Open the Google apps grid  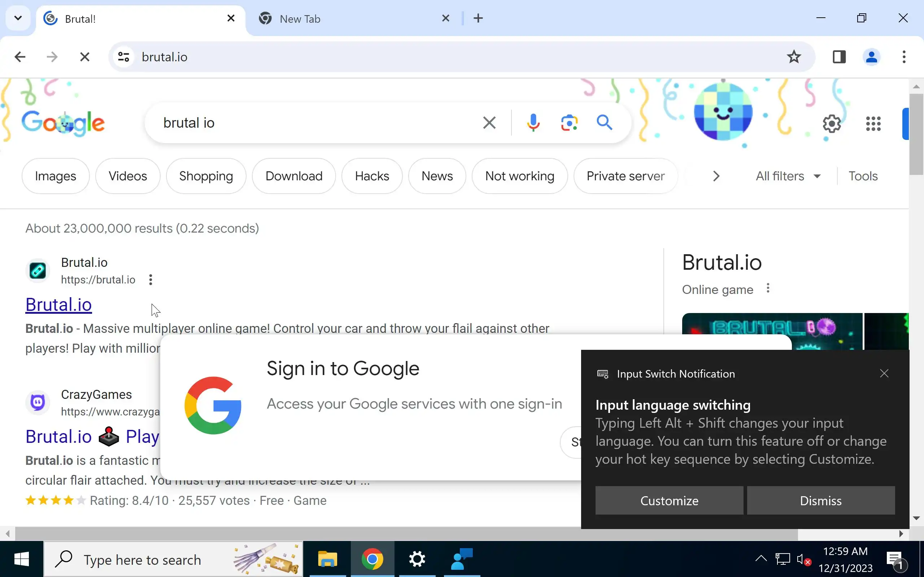click(x=873, y=124)
